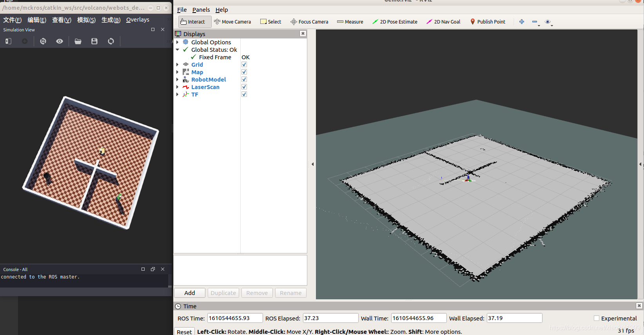This screenshot has width=644, height=335.
Task: Open world file with Webots folder icon
Action: (78, 41)
